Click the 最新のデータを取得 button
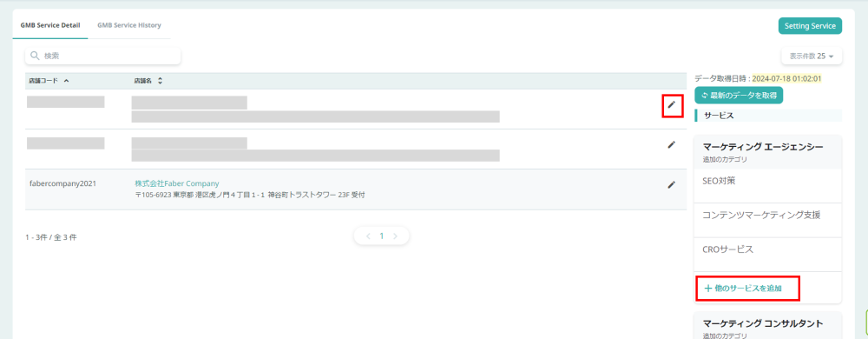This screenshot has width=868, height=339. coord(739,96)
